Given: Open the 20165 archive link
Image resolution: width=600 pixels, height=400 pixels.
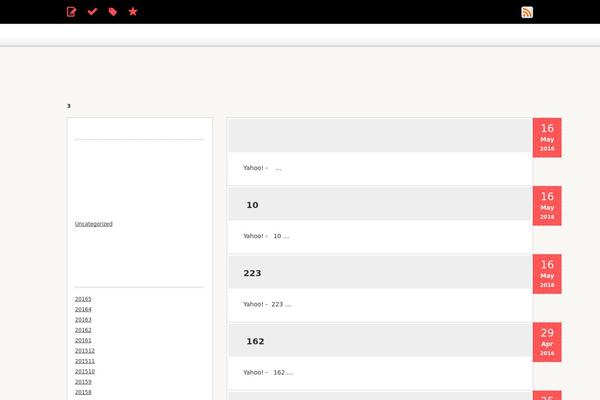Looking at the screenshot, I should [x=83, y=299].
